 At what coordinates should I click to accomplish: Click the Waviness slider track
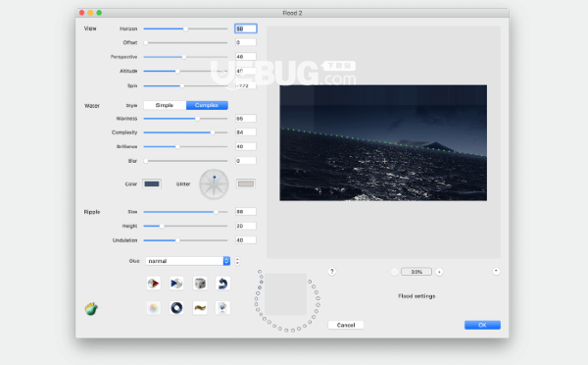[x=185, y=119]
